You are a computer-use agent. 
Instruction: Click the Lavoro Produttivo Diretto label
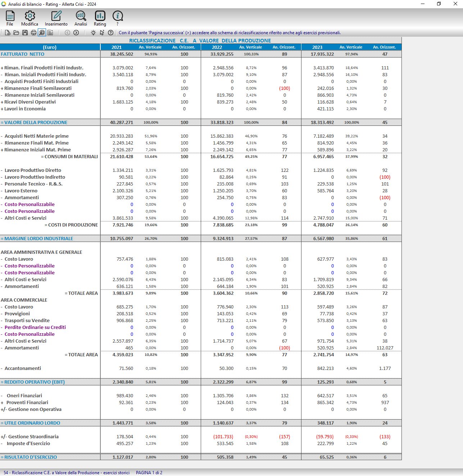(x=33, y=170)
